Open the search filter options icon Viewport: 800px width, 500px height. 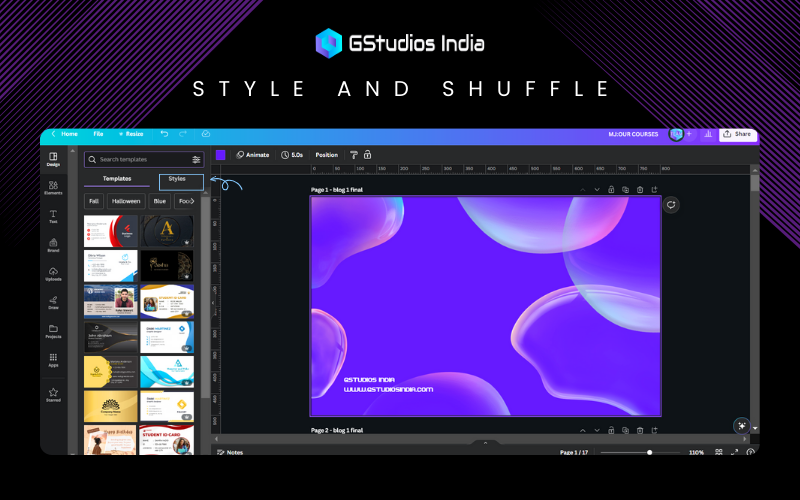[x=196, y=159]
